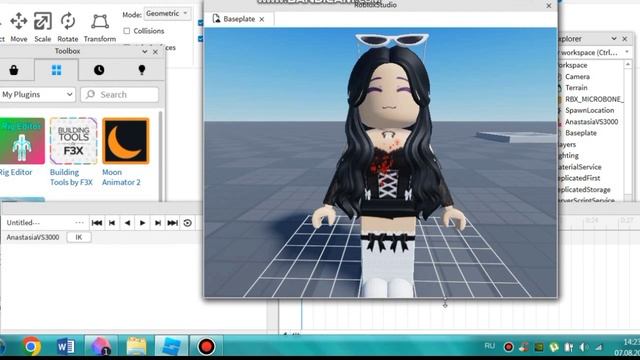Click the red record tray icon
This screenshot has width=640, height=360.
508,347
